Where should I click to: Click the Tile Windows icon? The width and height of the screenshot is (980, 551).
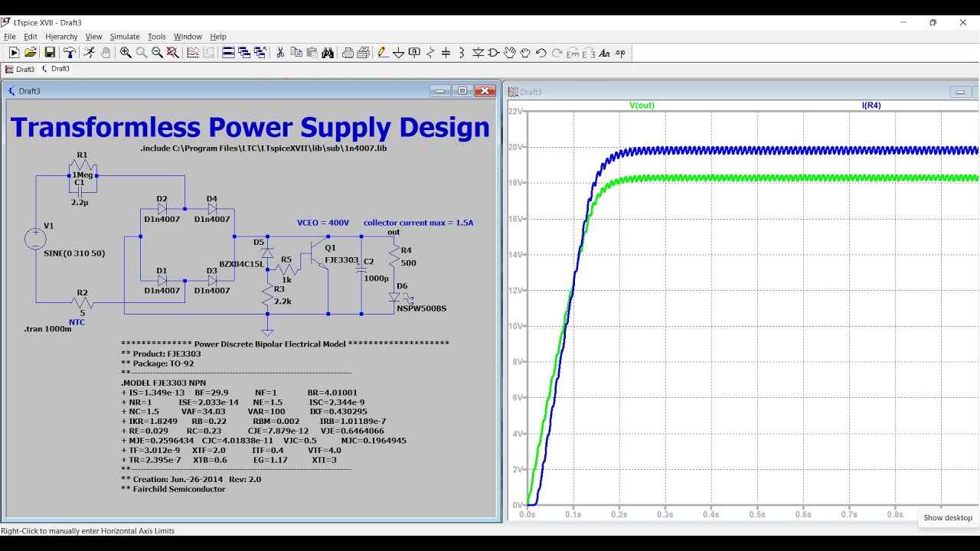tap(228, 53)
